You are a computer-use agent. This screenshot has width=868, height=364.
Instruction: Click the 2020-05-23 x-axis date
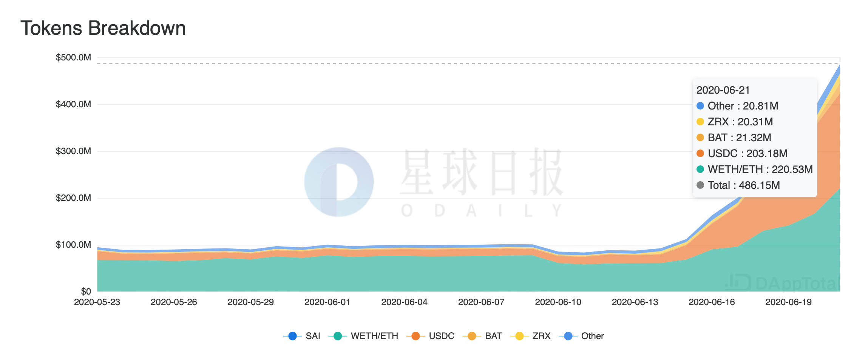[97, 302]
